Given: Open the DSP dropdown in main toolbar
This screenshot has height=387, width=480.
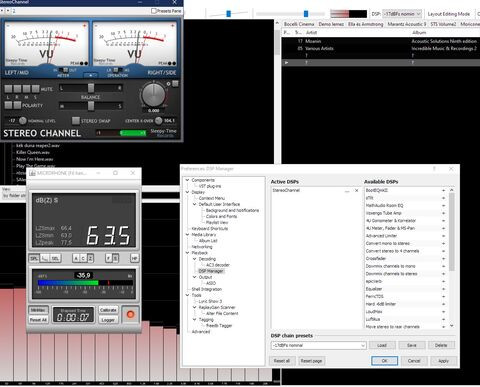Looking at the screenshot, I should pos(402,14).
